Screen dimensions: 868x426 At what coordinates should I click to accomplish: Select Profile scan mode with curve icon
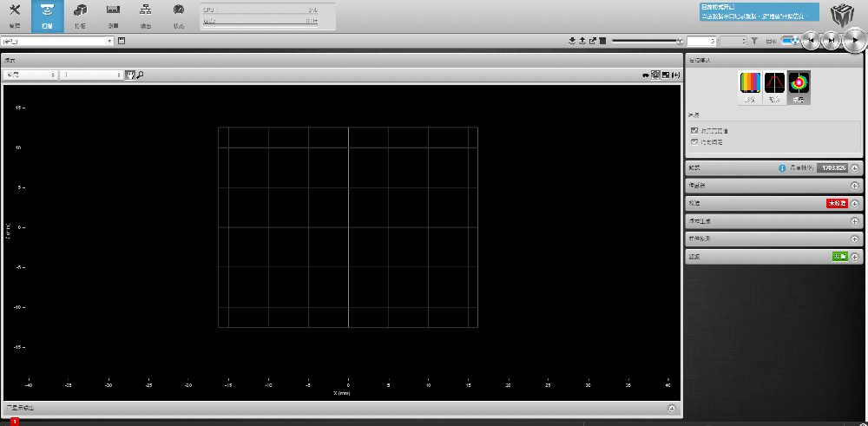pos(774,88)
